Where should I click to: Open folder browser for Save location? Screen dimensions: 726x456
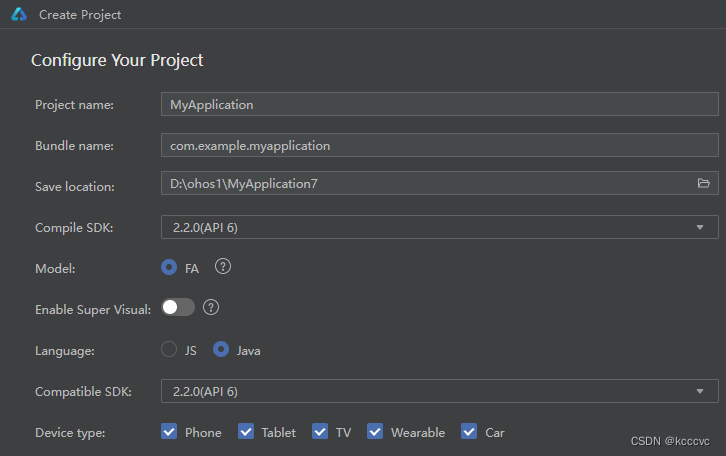point(703,183)
